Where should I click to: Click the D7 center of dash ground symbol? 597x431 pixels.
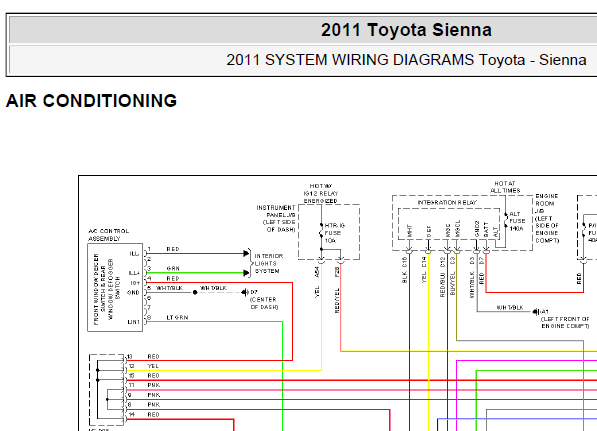click(245, 292)
